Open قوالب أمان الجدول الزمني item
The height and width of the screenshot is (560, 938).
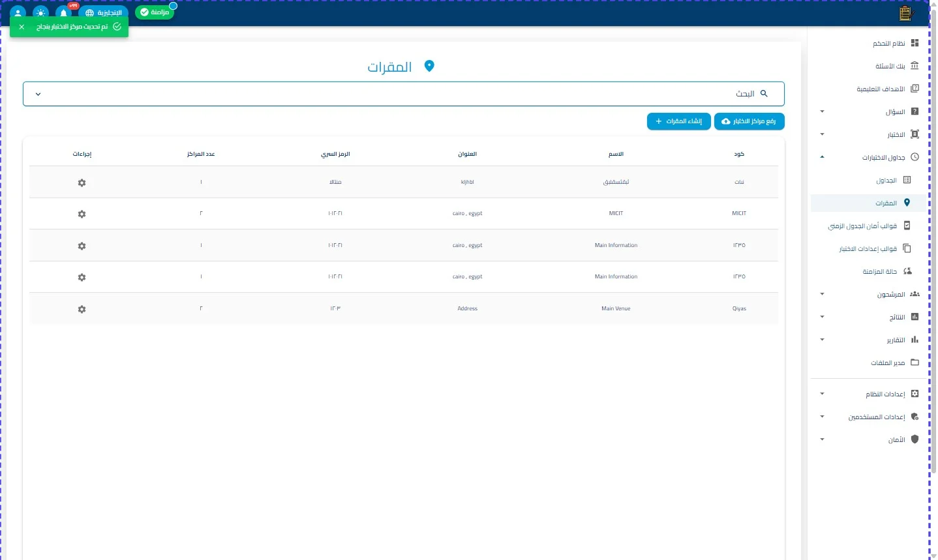869,226
